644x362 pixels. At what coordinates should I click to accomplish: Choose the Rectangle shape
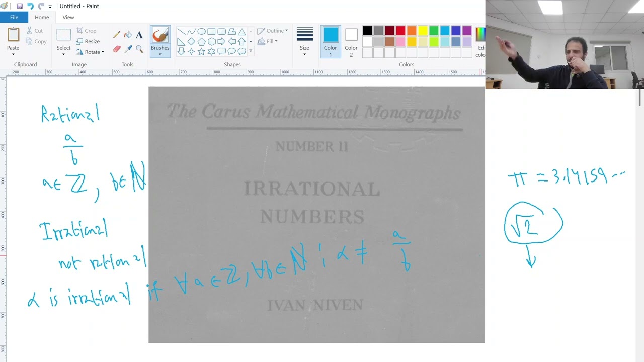pos(211,31)
